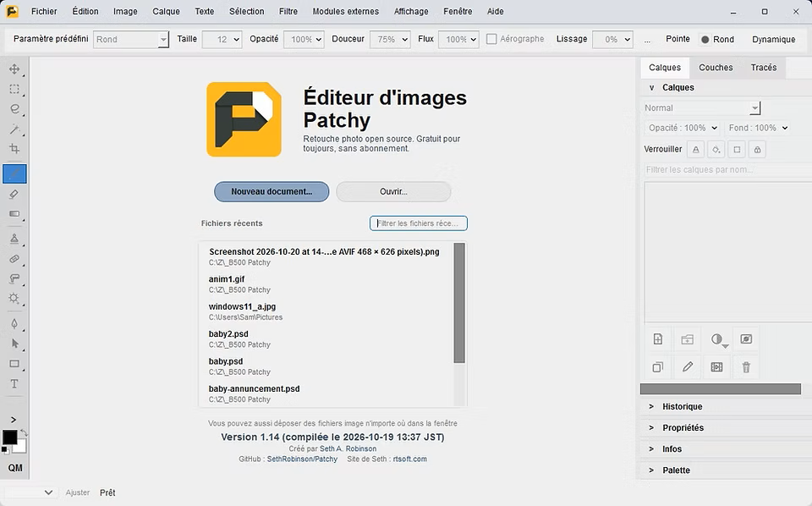Toggle the square lock position button
Viewport: 812px width, 506px height.
click(x=737, y=150)
